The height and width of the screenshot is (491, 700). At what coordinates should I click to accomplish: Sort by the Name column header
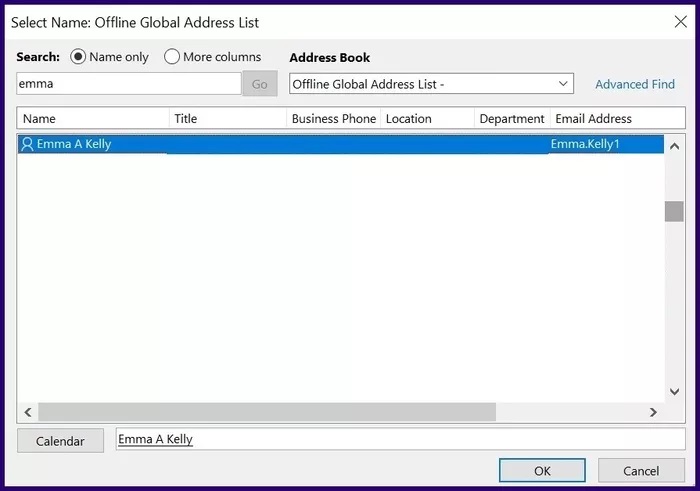coord(93,118)
